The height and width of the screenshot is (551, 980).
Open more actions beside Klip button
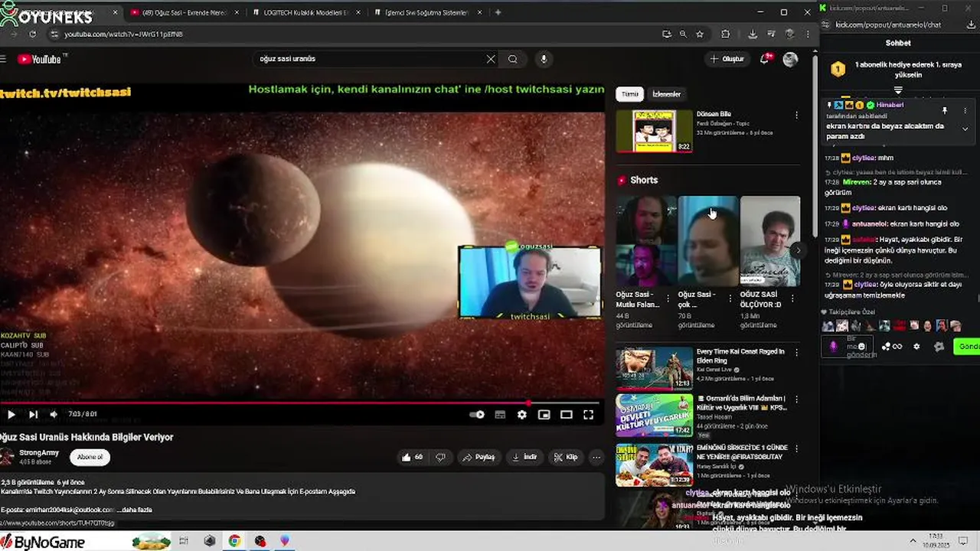click(x=596, y=457)
